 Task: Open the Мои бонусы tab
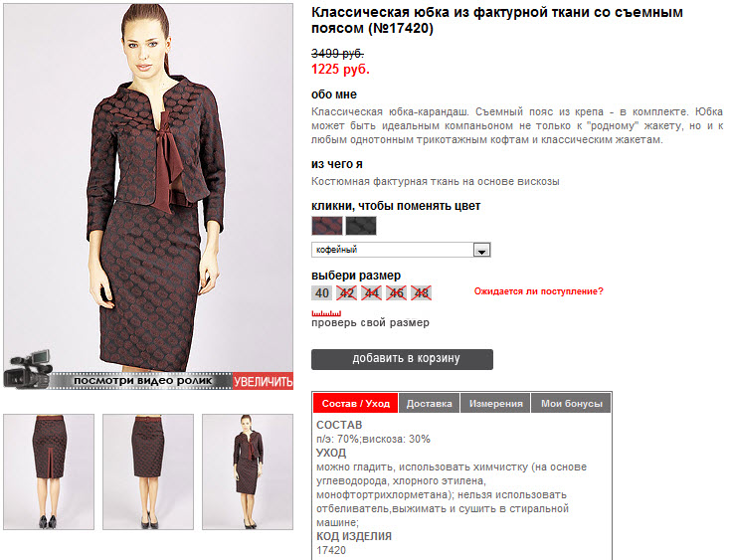(572, 403)
